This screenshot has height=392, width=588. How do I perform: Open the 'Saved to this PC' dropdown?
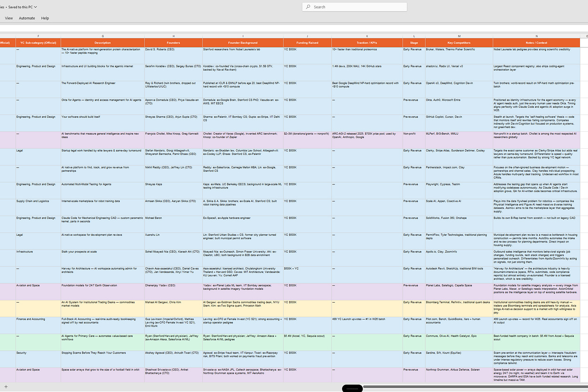point(22,7)
